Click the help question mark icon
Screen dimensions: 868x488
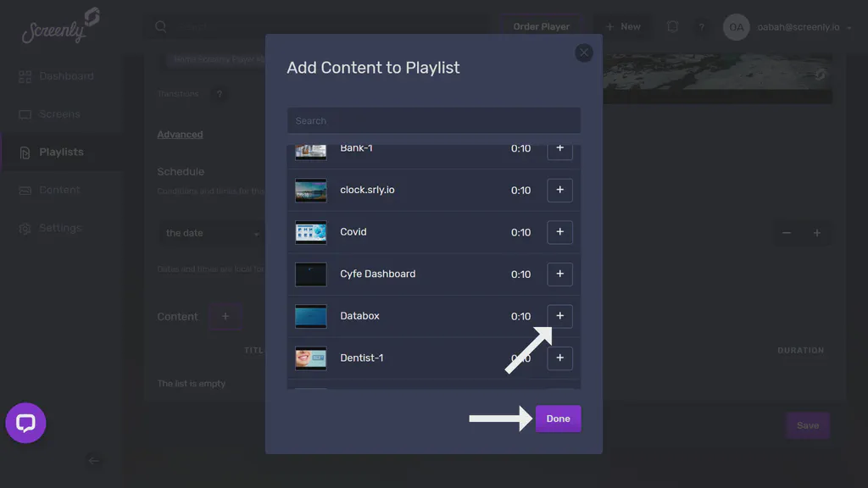pos(702,26)
